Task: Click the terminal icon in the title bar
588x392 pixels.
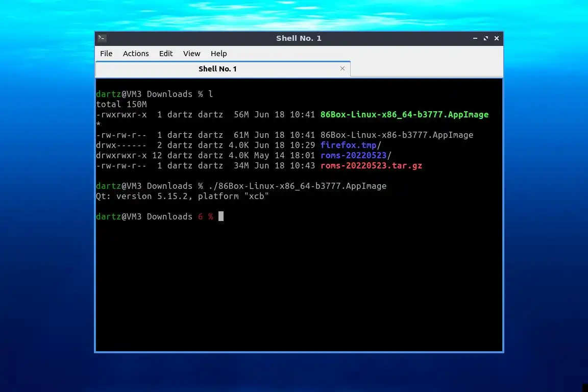Action: 102,38
